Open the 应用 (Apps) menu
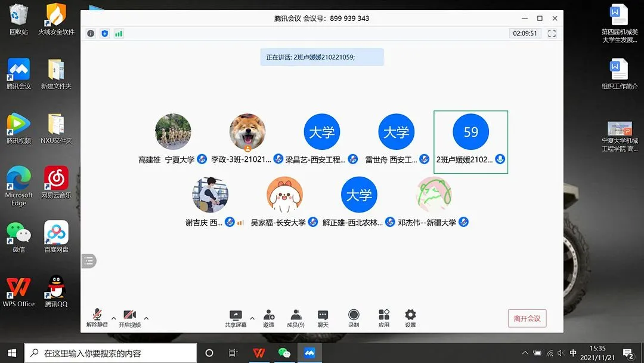 tap(384, 318)
